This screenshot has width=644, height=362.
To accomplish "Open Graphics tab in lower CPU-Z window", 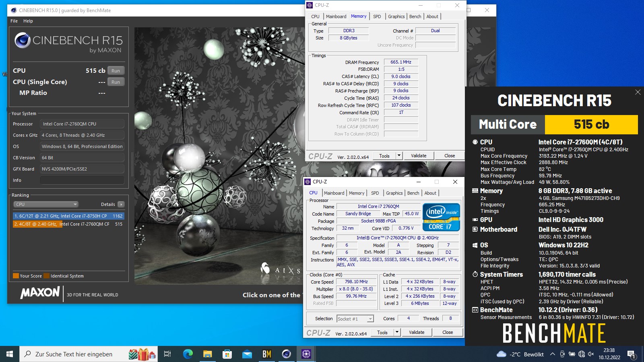I will [394, 193].
